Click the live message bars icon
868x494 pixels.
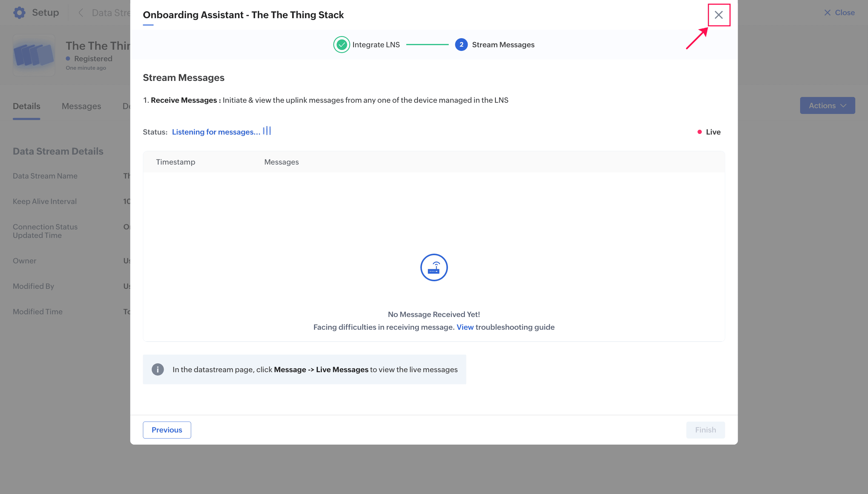click(x=267, y=131)
